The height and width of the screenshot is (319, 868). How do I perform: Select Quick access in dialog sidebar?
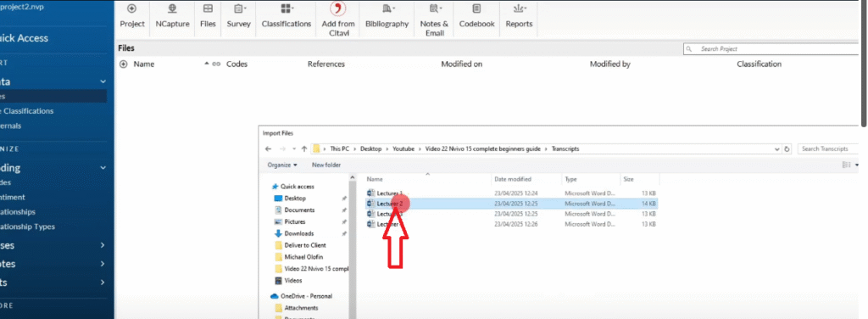(293, 187)
